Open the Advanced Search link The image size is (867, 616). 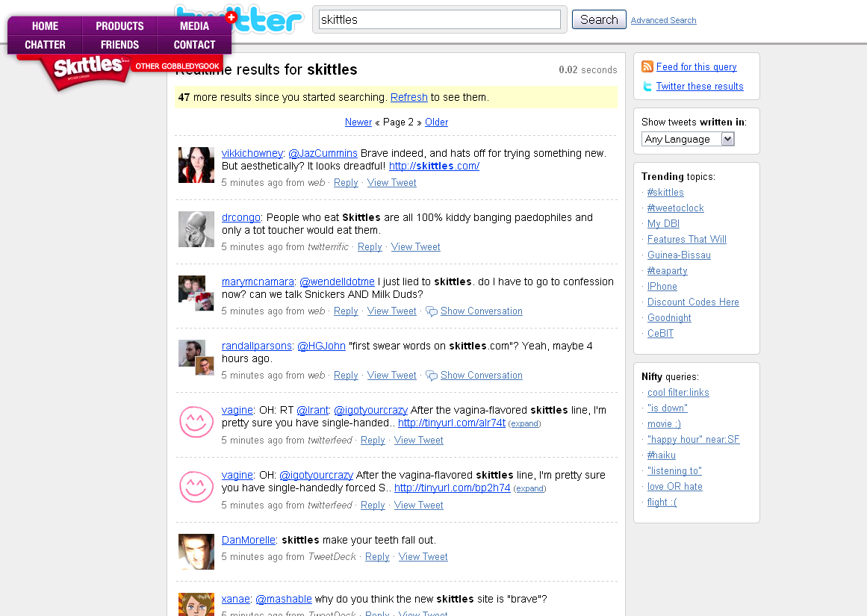pos(663,21)
